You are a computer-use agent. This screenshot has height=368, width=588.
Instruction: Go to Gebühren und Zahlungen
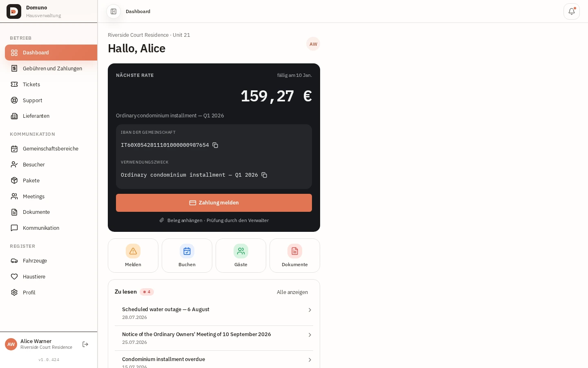point(51,68)
